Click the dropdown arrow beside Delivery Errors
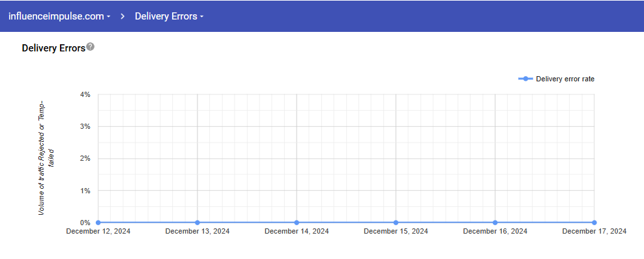644x259 pixels. click(201, 17)
